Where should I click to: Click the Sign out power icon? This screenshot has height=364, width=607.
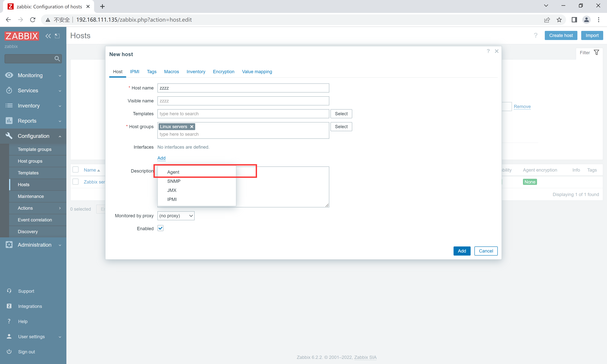9,351
